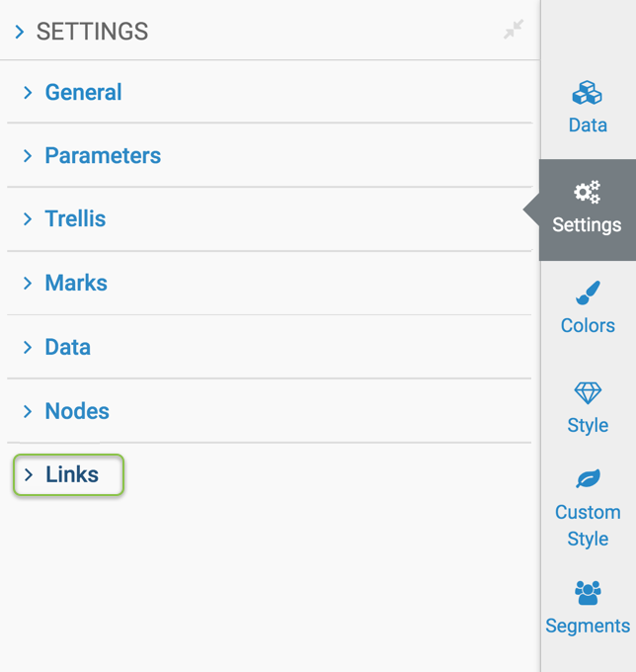Click the Segments people icon
This screenshot has width=636, height=672.
tap(588, 592)
